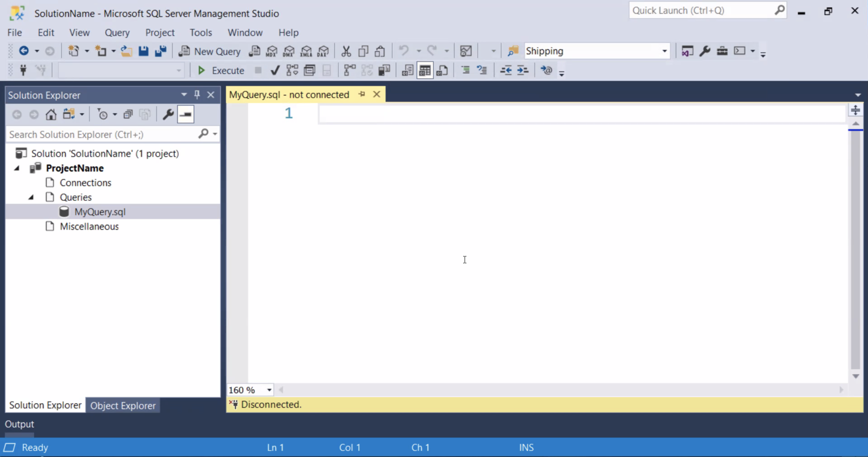Switch to the Object Explorer tab
Image resolution: width=868 pixels, height=457 pixels.
123,406
